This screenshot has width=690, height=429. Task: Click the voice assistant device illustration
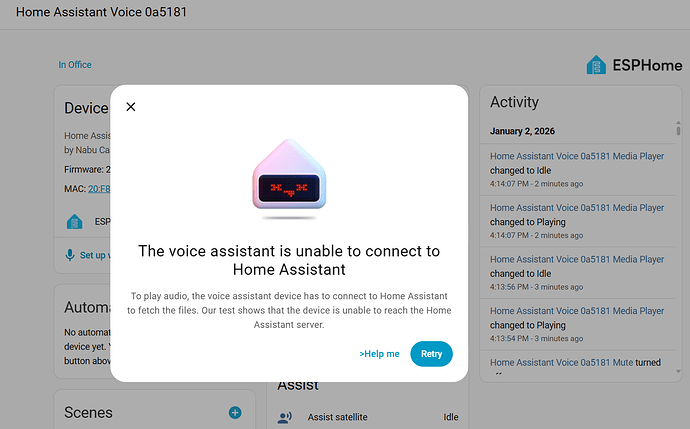289,179
